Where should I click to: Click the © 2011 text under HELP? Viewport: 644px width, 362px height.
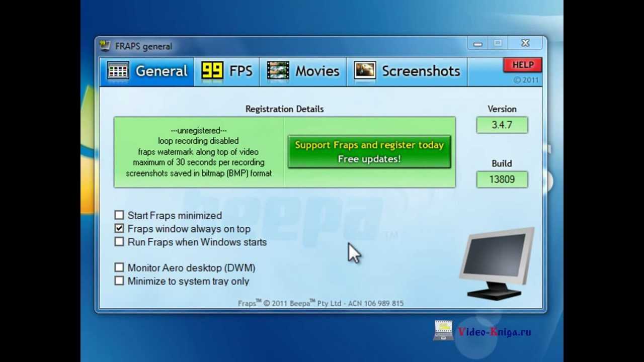[526, 80]
